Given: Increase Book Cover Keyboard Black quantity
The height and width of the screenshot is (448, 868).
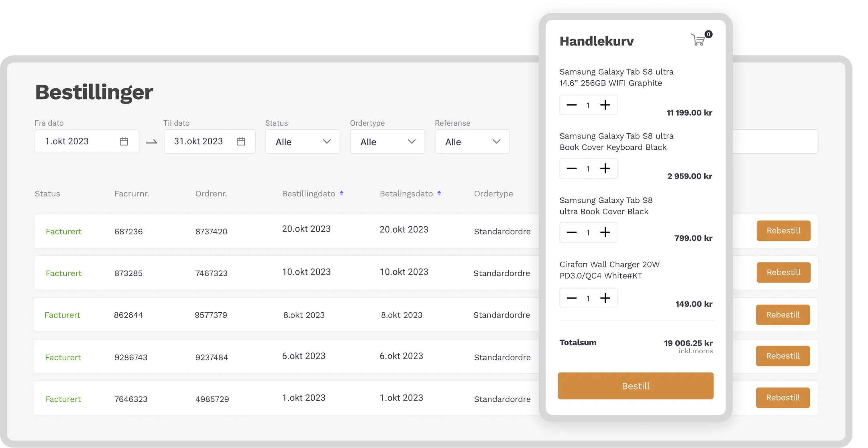Looking at the screenshot, I should pyautogui.click(x=605, y=169).
